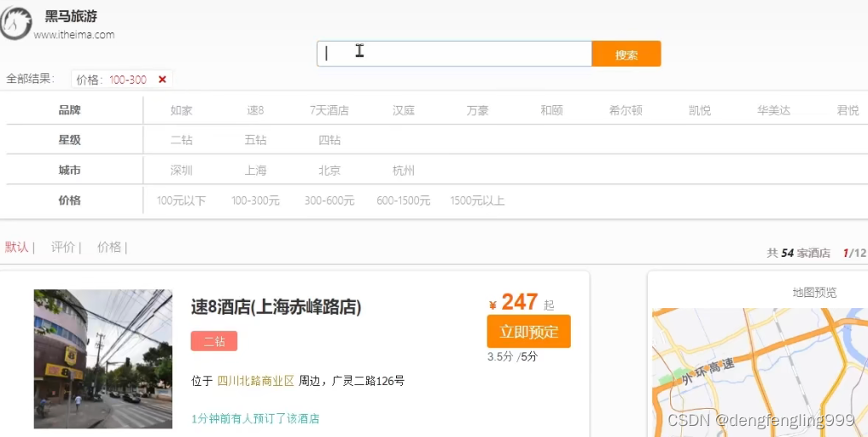The width and height of the screenshot is (868, 437).
Task: Filter by brand 汉庭
Action: [x=404, y=110]
